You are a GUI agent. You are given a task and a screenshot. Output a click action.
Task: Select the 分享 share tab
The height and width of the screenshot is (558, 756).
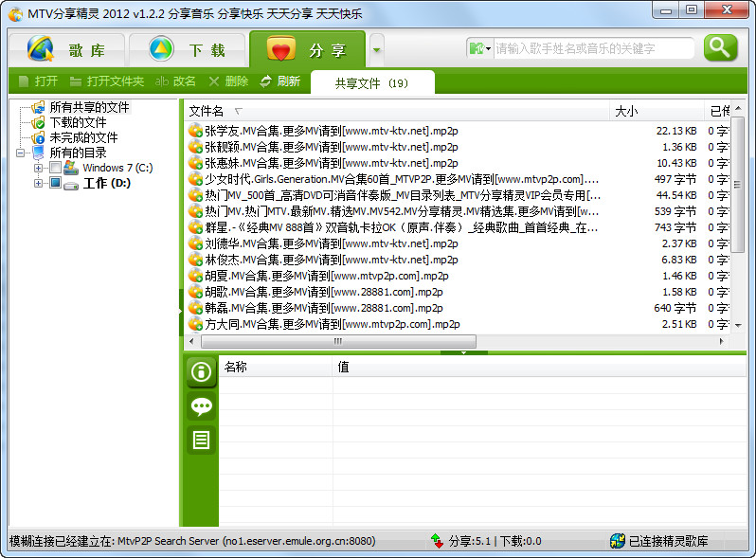[307, 49]
